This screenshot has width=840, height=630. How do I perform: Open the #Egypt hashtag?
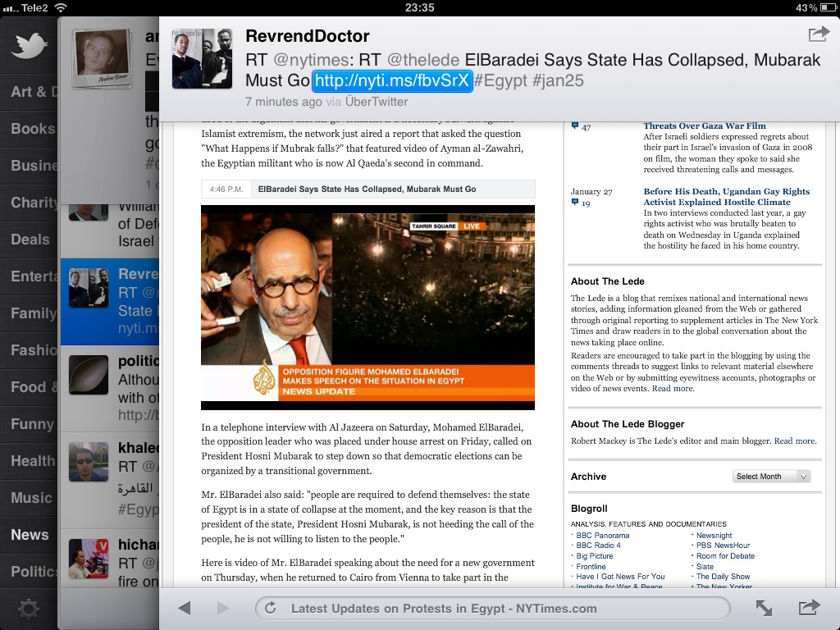coord(500,81)
